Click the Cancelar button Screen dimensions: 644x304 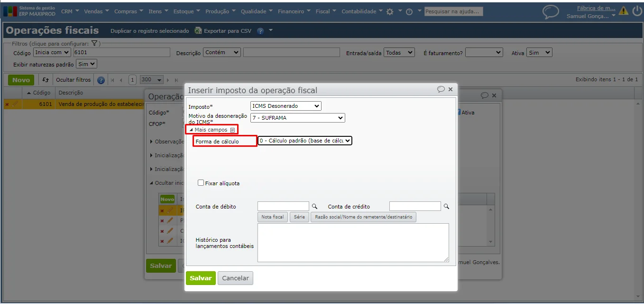pyautogui.click(x=235, y=278)
